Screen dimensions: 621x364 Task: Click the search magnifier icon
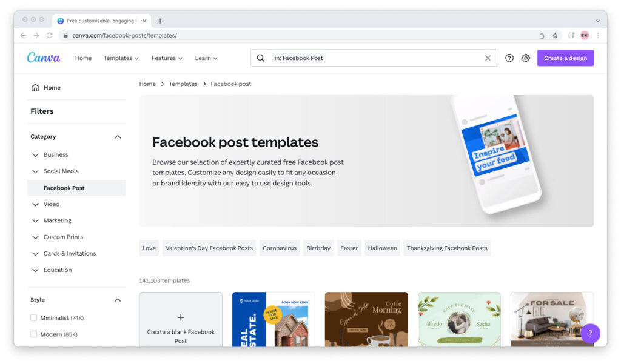(x=260, y=58)
